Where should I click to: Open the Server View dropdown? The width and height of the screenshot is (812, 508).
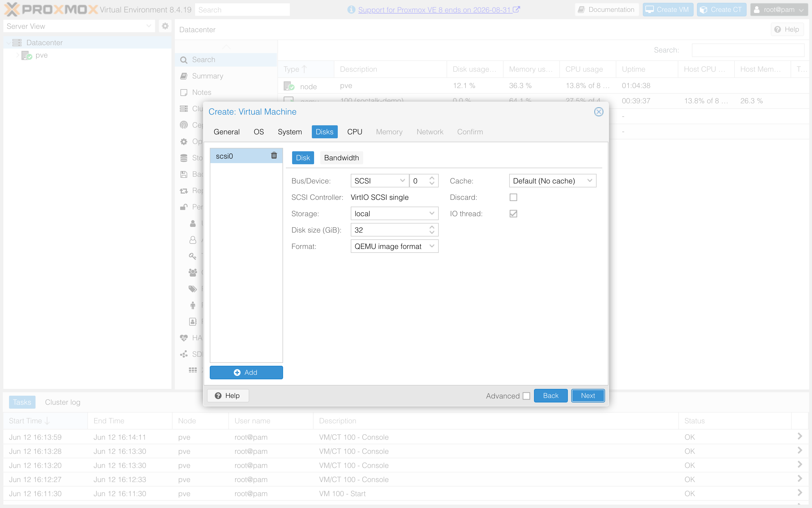pyautogui.click(x=149, y=26)
